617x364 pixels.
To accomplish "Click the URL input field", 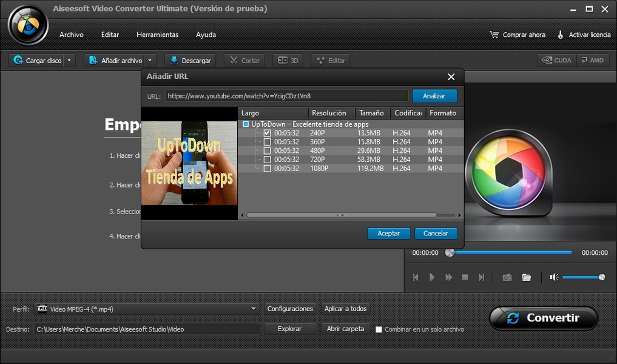I will click(286, 96).
